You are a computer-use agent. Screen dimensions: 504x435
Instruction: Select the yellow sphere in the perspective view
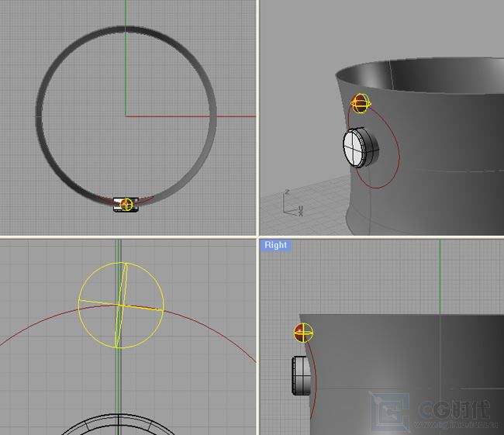361,102
